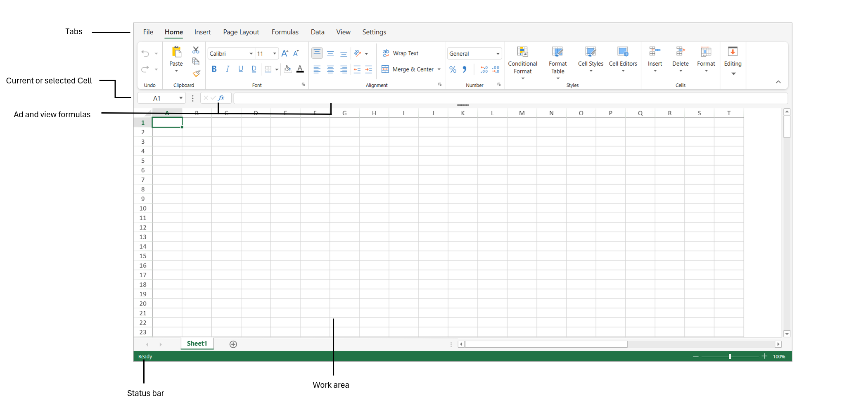The width and height of the screenshot is (868, 415).
Task: Expand the Merge & Center dropdown arrow
Action: pos(439,69)
